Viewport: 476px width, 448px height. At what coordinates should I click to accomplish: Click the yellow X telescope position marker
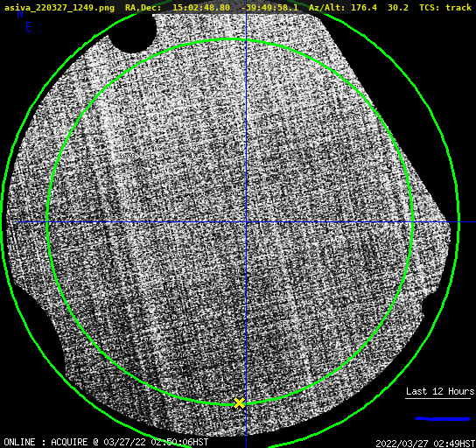[x=239, y=403]
